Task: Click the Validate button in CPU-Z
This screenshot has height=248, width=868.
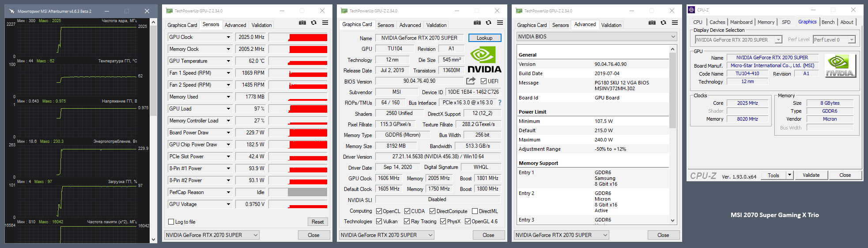Action: coord(811,175)
